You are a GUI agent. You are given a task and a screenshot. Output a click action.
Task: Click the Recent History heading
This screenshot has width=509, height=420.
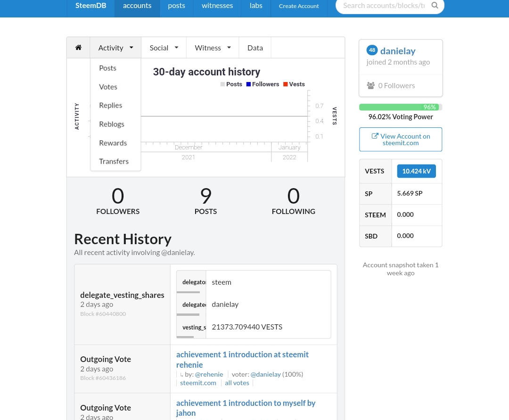123,239
